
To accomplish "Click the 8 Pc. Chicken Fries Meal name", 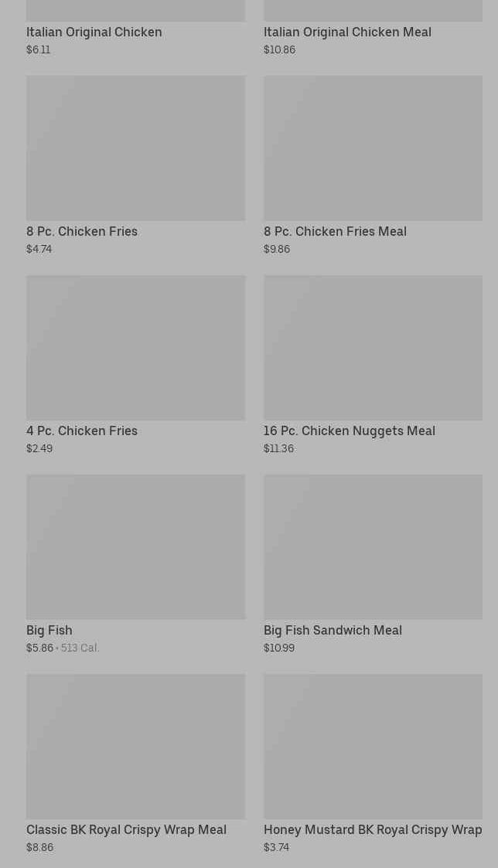I will coord(335,231).
